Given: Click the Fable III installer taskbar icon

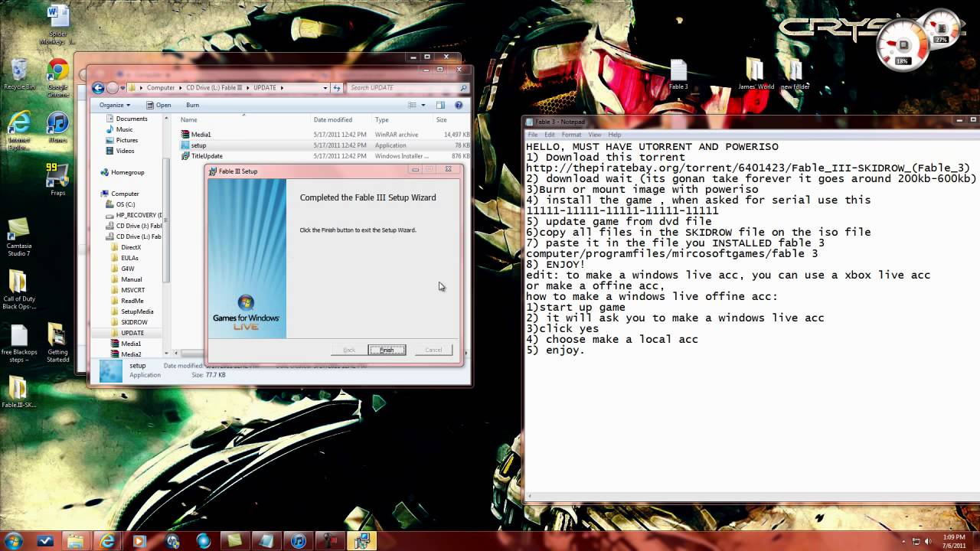Looking at the screenshot, I should click(361, 541).
